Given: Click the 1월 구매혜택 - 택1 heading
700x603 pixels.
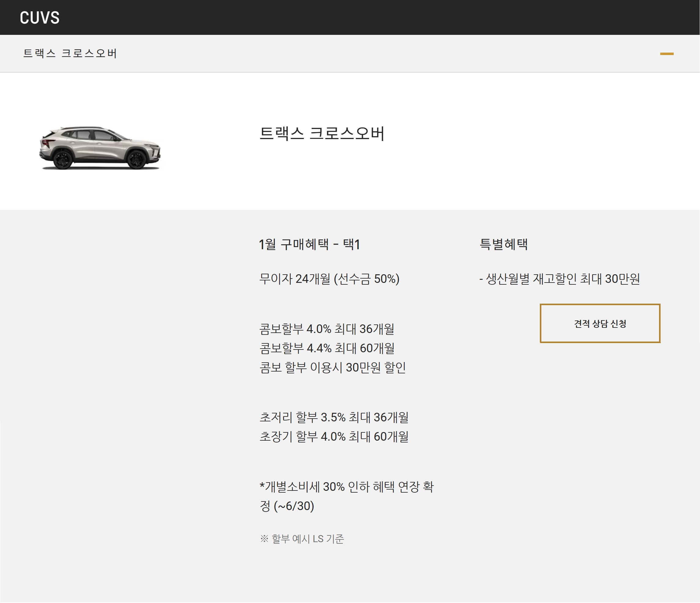Looking at the screenshot, I should [x=309, y=244].
